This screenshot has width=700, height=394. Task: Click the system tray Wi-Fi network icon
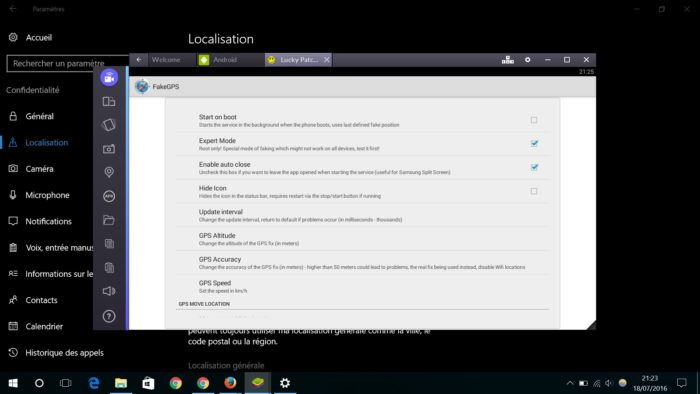point(596,383)
